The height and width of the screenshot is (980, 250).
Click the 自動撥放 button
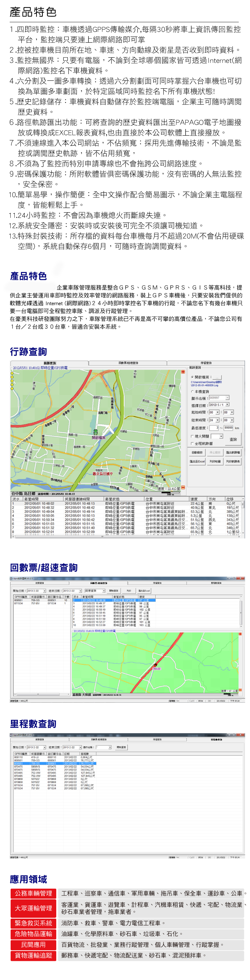point(197,453)
